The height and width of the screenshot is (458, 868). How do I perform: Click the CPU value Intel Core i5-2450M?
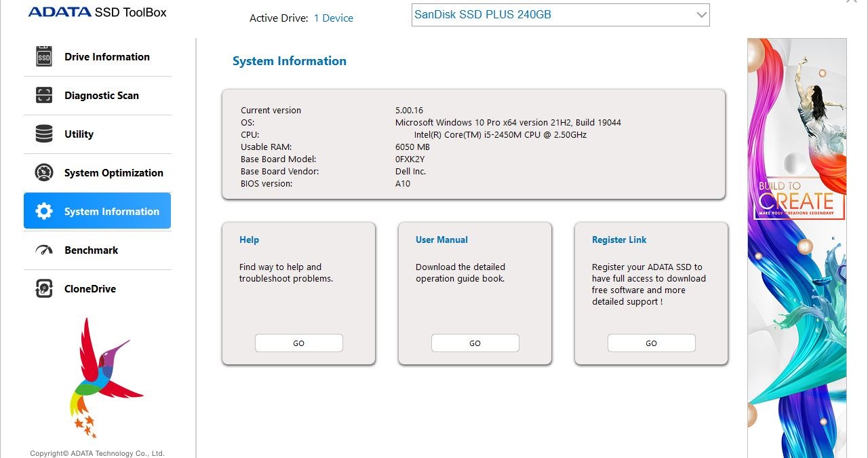tap(500, 135)
